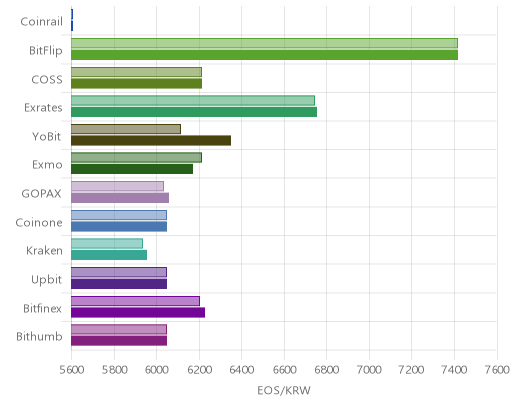Click the dark brown YoBit bar
The height and width of the screenshot is (408, 512).
coord(151,141)
